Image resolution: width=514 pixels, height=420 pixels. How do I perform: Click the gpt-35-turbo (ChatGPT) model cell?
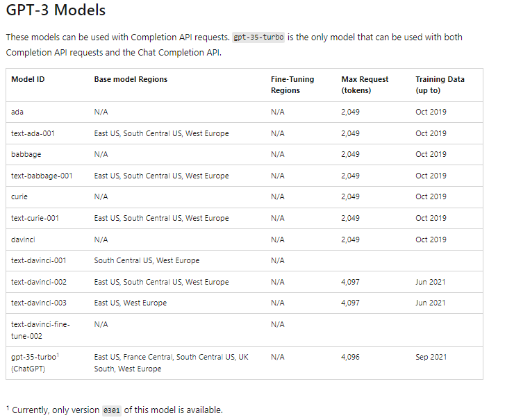35,363
